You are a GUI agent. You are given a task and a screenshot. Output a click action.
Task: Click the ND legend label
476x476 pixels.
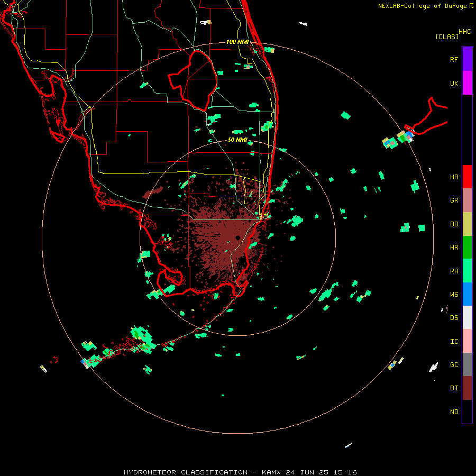point(454,411)
